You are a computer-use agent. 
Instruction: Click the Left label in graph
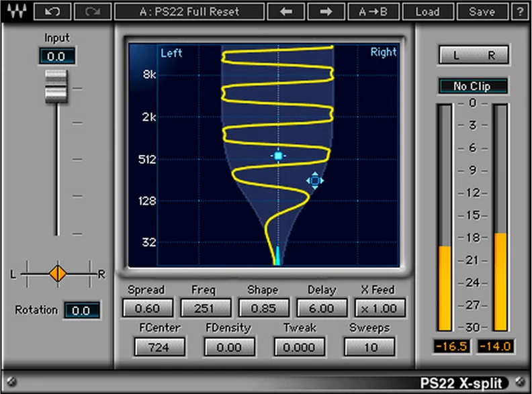[171, 53]
